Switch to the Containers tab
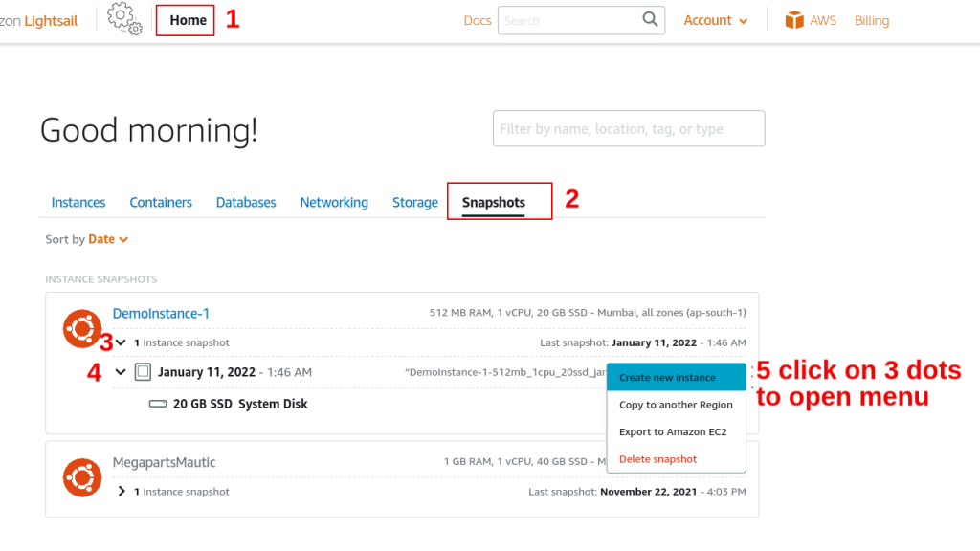 161,203
